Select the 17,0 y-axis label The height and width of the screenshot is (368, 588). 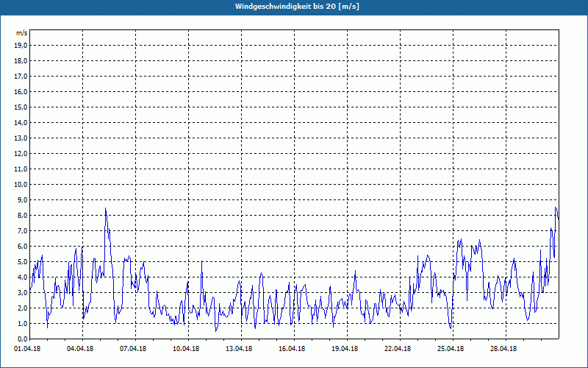pos(21,77)
